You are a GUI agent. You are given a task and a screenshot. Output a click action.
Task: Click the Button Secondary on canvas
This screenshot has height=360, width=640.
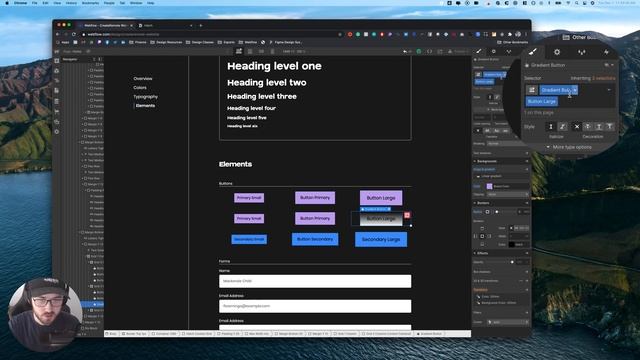[315, 239]
